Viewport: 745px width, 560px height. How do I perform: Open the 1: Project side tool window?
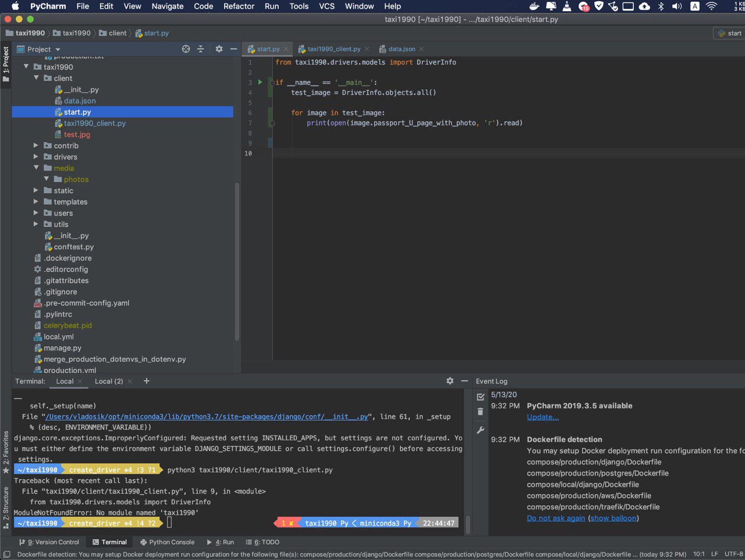6,64
